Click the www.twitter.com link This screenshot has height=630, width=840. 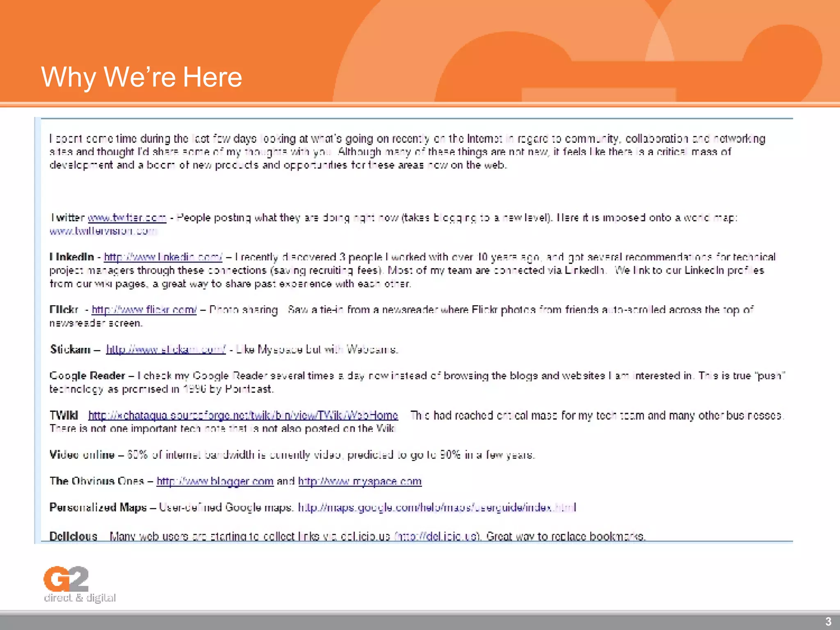(127, 218)
